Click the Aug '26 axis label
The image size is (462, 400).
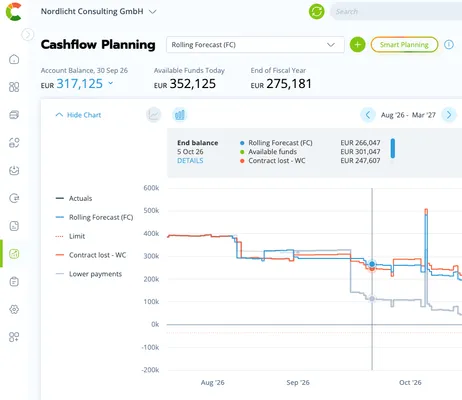pyautogui.click(x=212, y=383)
